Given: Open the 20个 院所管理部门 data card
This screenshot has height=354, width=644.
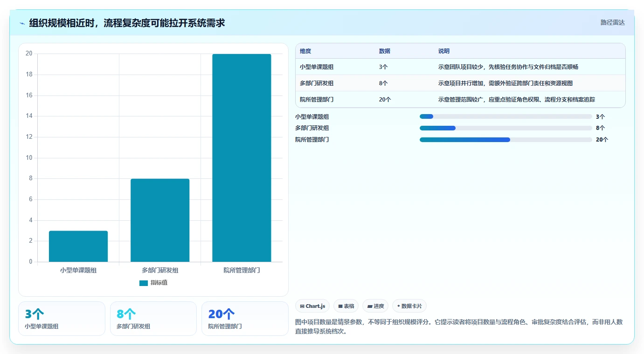Looking at the screenshot, I should (x=245, y=319).
